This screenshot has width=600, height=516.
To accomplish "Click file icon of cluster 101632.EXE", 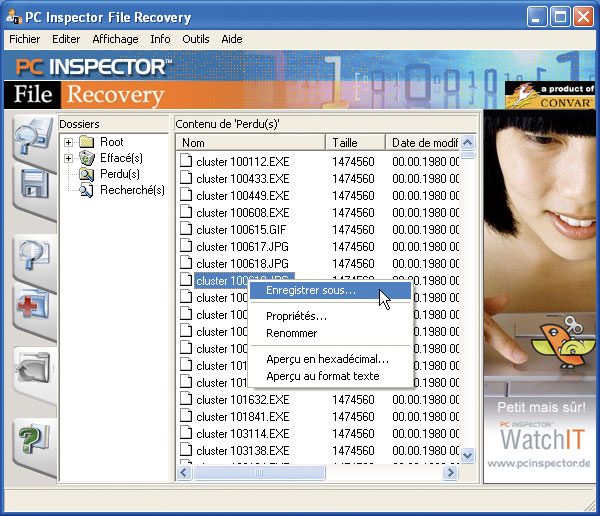I will pos(186,398).
